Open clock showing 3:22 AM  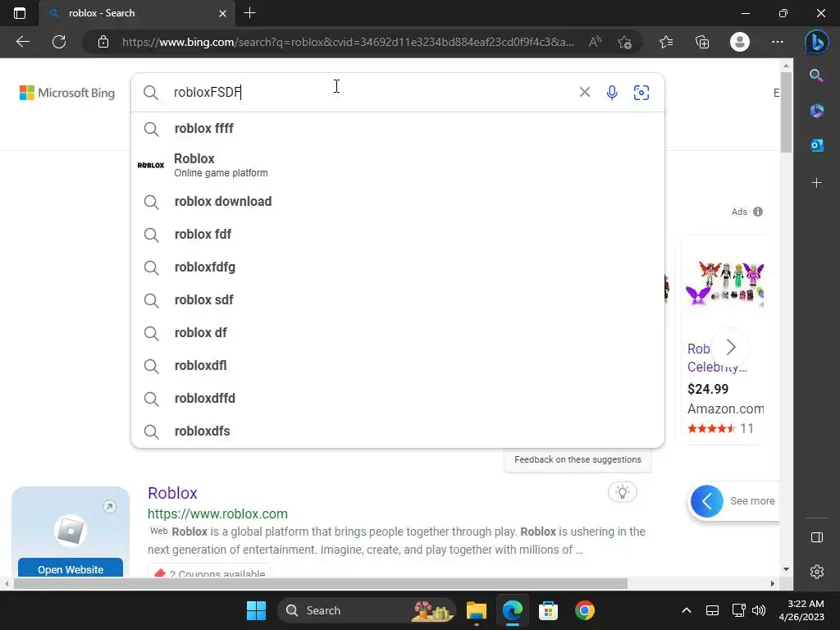click(801, 610)
